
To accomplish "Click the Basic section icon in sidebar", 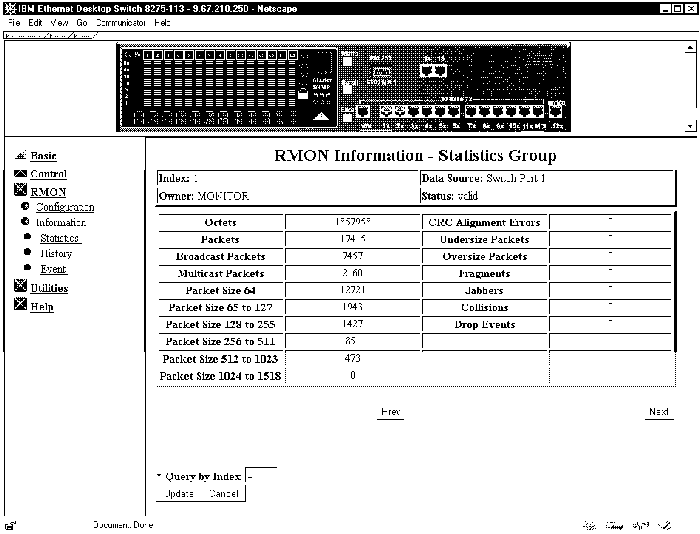I will pyautogui.click(x=20, y=156).
